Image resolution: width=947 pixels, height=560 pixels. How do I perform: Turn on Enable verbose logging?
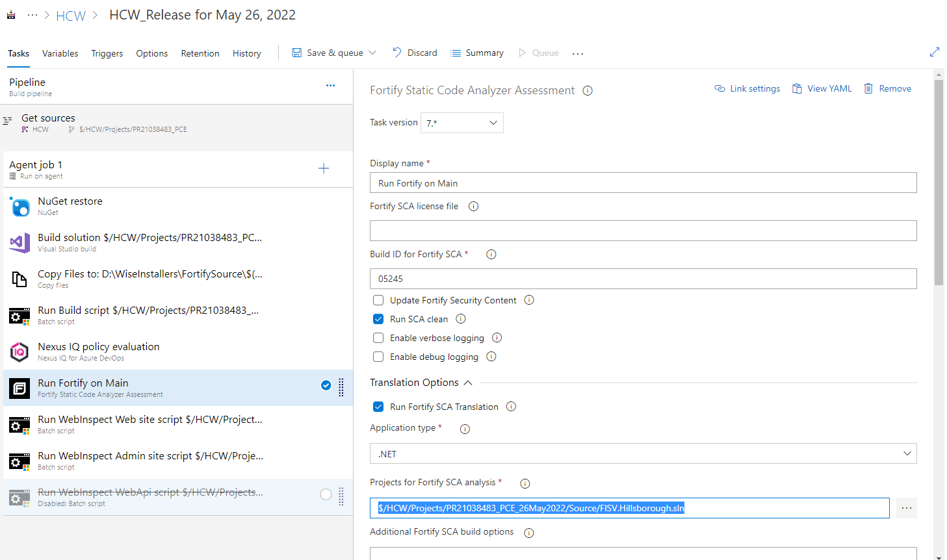(x=378, y=338)
